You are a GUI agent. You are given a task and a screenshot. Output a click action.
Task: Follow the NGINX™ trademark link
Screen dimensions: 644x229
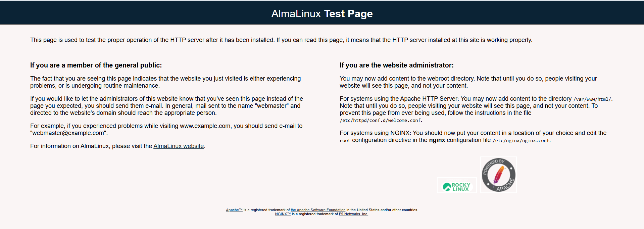pos(283,214)
